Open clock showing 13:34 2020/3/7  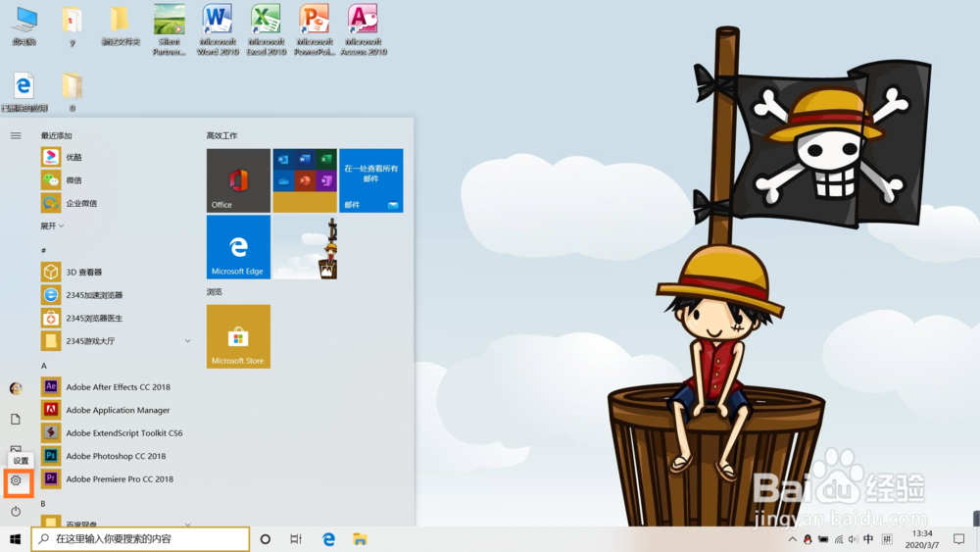[x=922, y=539]
